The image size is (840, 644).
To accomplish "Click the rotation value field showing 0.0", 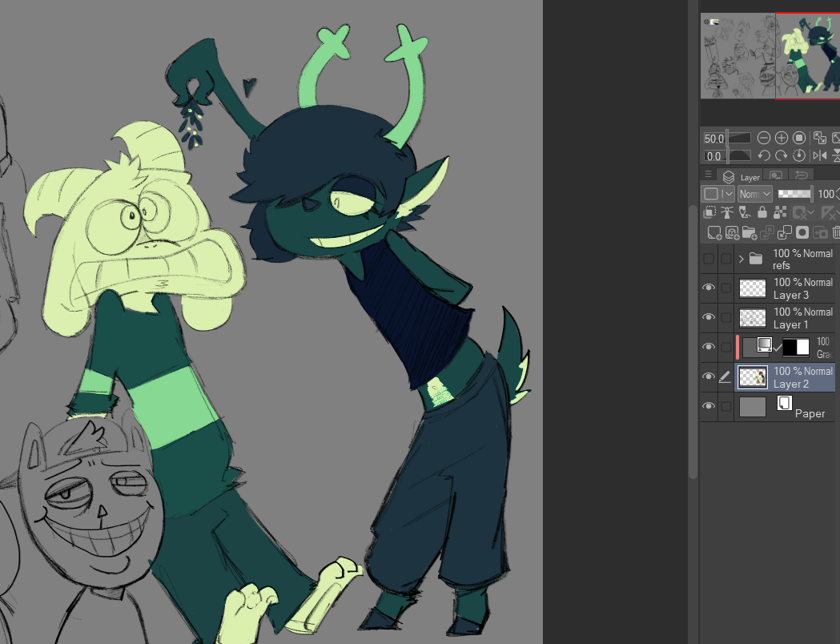I will coord(714,156).
